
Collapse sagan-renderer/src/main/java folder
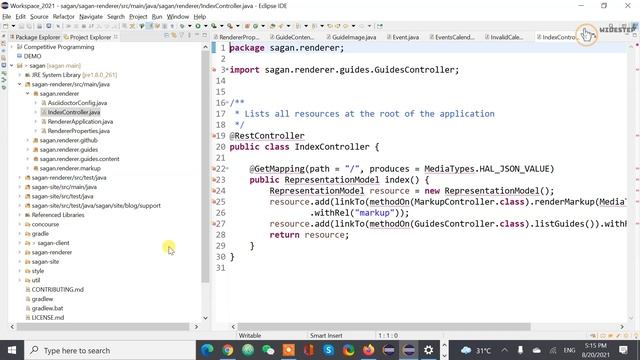pyautogui.click(x=20, y=84)
